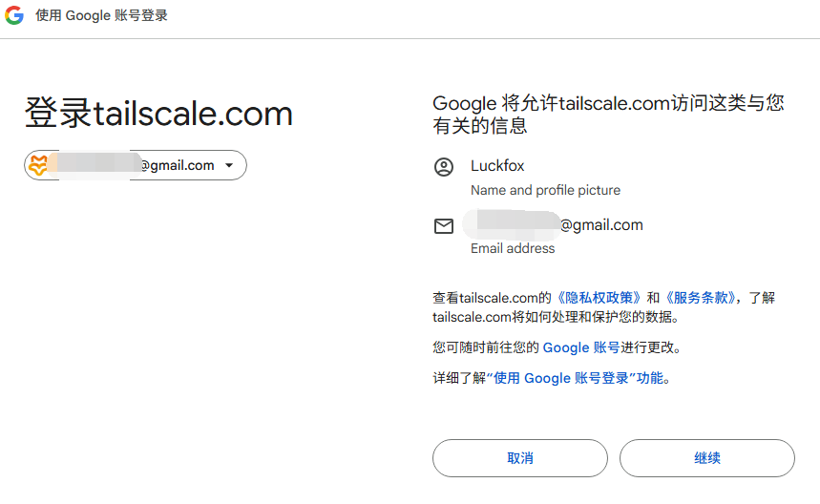Click the gmail.com address in the account selector
820x504 pixels.
(178, 165)
